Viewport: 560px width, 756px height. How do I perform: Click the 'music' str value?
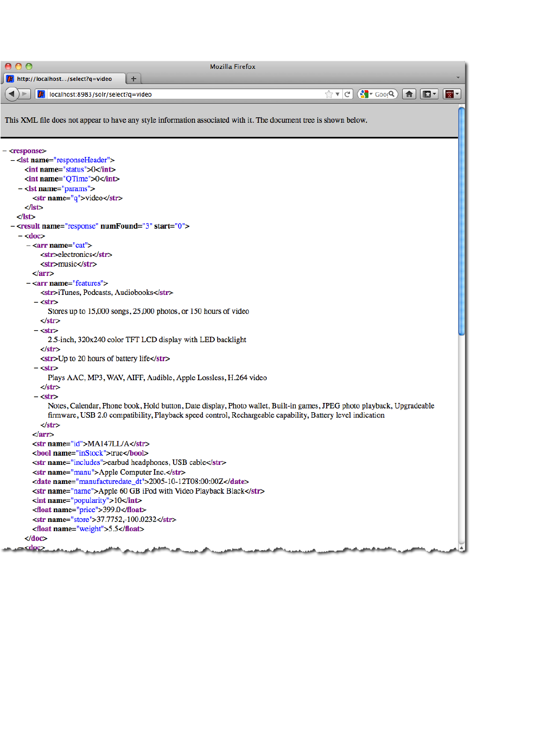[x=68, y=264]
